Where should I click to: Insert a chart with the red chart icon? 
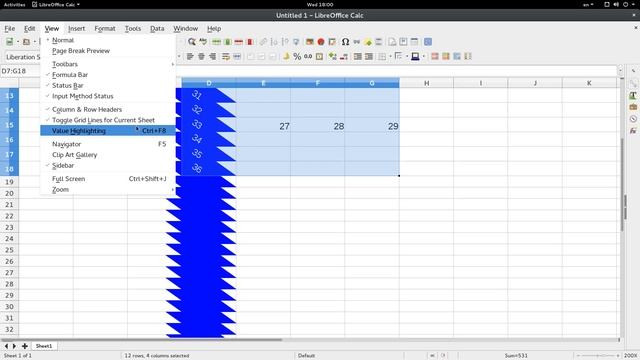click(x=321, y=42)
